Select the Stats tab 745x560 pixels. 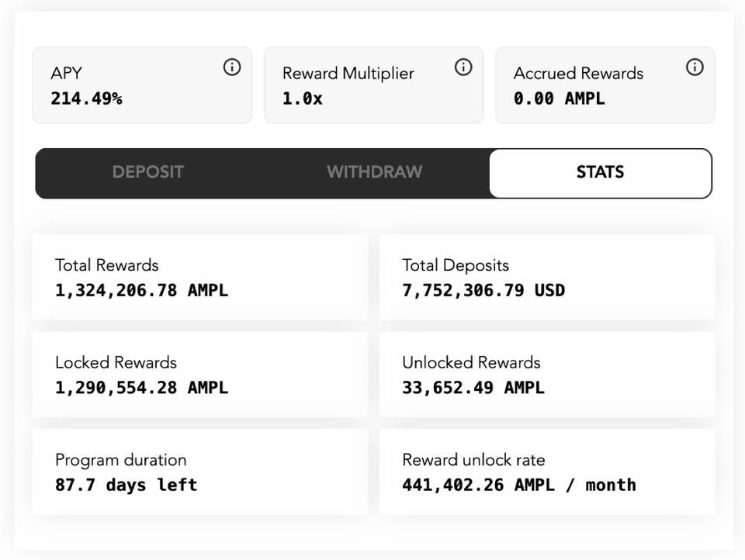click(600, 172)
